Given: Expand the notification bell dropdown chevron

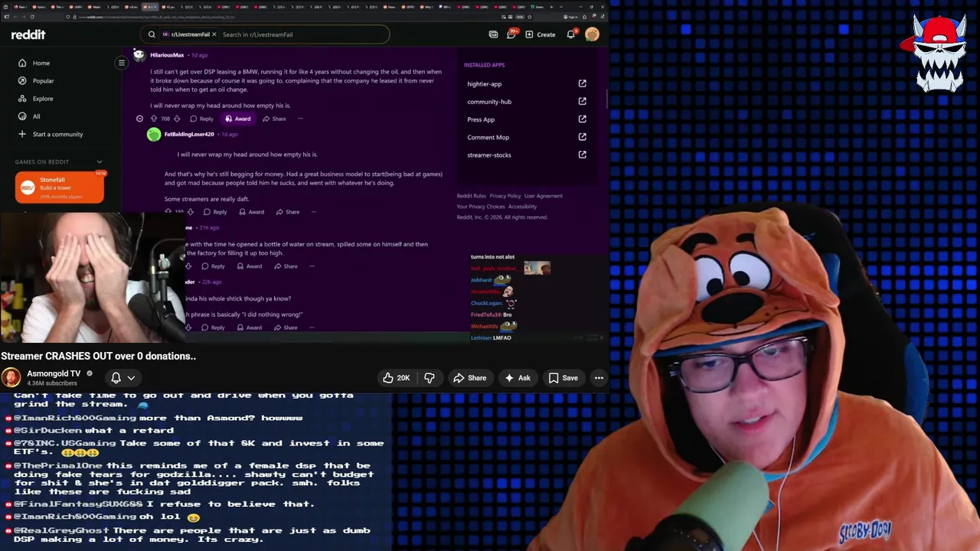Looking at the screenshot, I should pyautogui.click(x=131, y=377).
